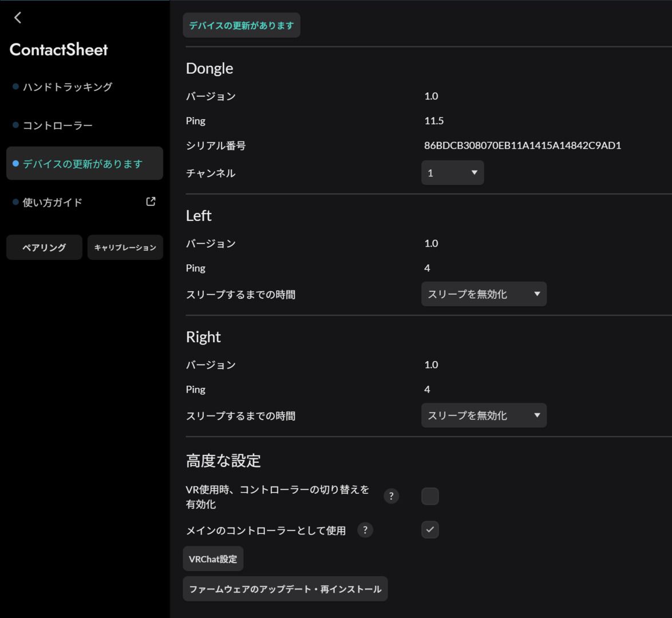Open the Left sleep time dropdown
This screenshot has height=618, width=672.
pyautogui.click(x=484, y=294)
